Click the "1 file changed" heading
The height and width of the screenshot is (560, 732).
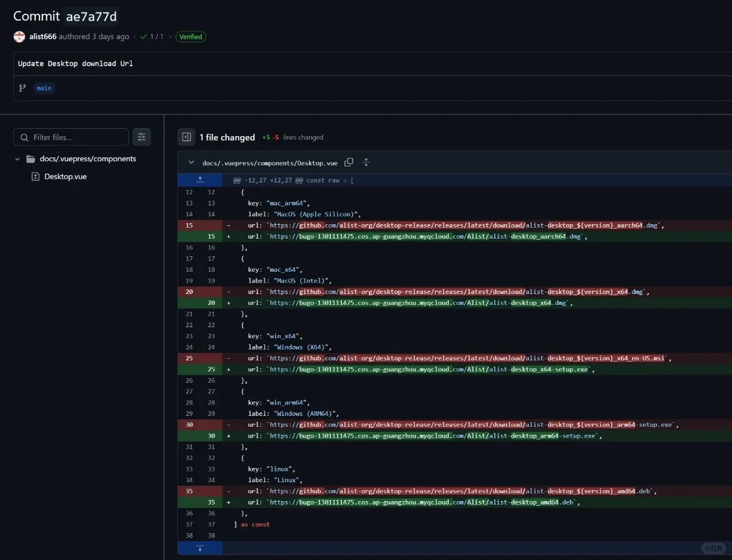227,137
